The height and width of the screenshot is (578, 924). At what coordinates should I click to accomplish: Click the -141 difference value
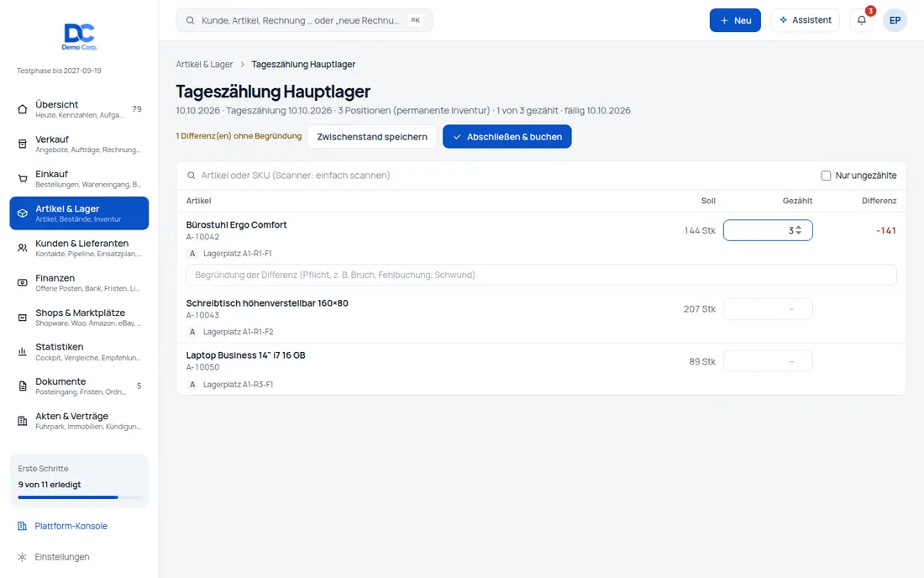[885, 230]
